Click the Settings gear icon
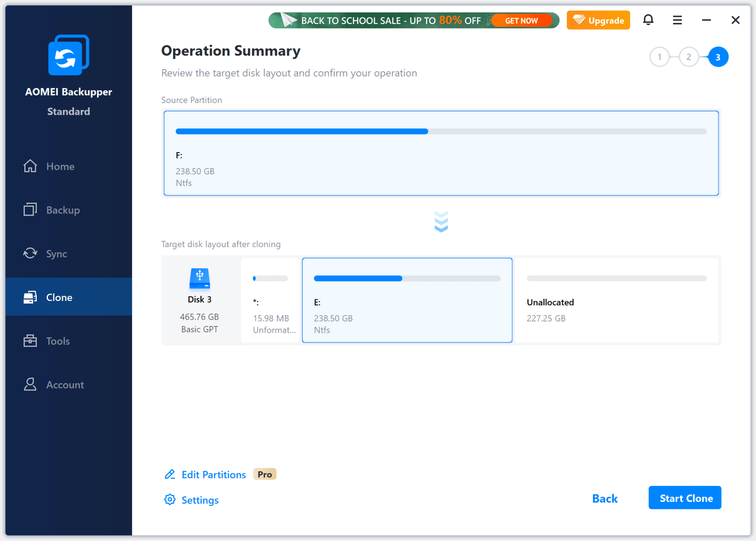 click(x=170, y=500)
